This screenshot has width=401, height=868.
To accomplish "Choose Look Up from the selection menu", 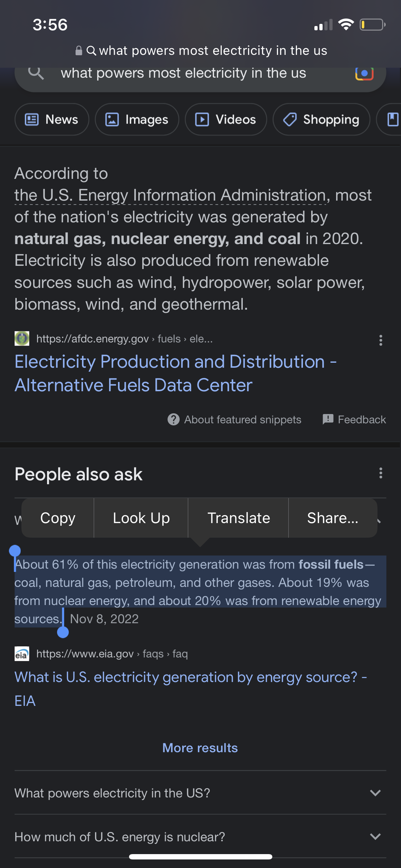I will 141,518.
